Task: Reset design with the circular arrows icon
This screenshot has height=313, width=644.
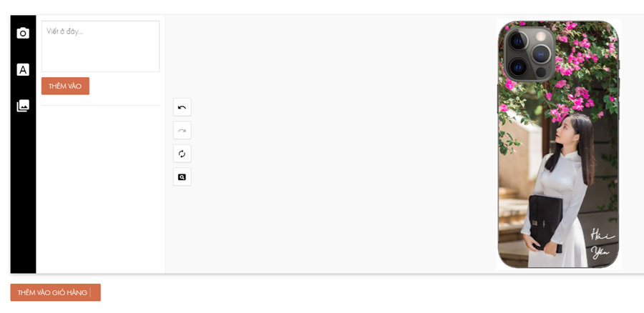Action: (182, 154)
